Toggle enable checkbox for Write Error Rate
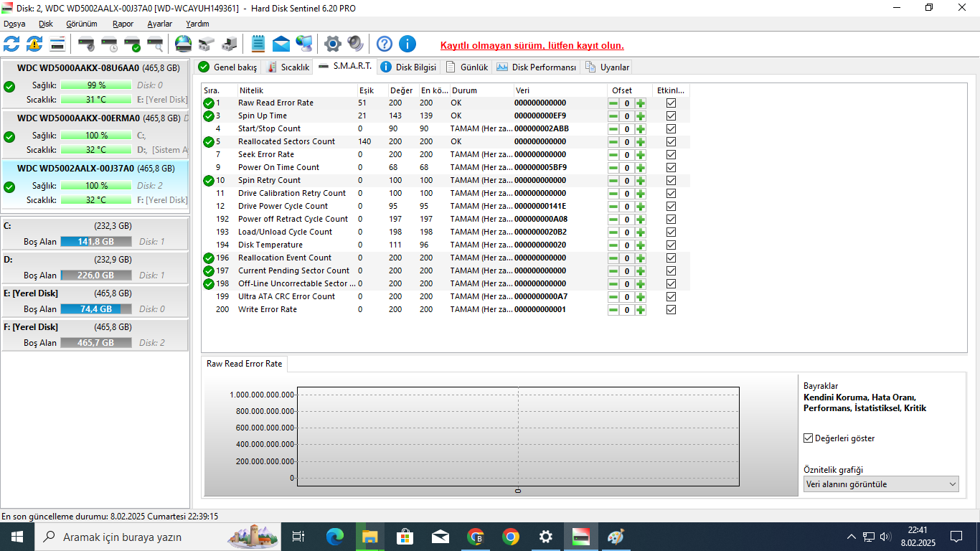Image resolution: width=980 pixels, height=551 pixels. click(x=671, y=310)
